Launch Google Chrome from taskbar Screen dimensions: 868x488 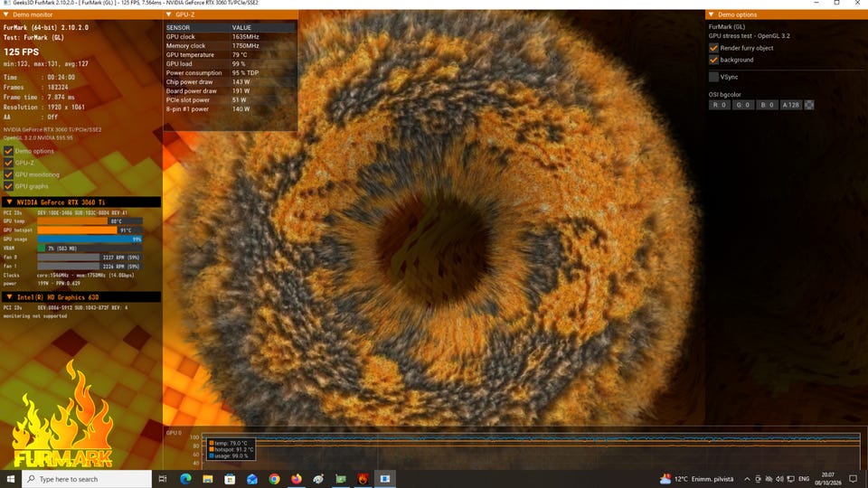(274, 479)
